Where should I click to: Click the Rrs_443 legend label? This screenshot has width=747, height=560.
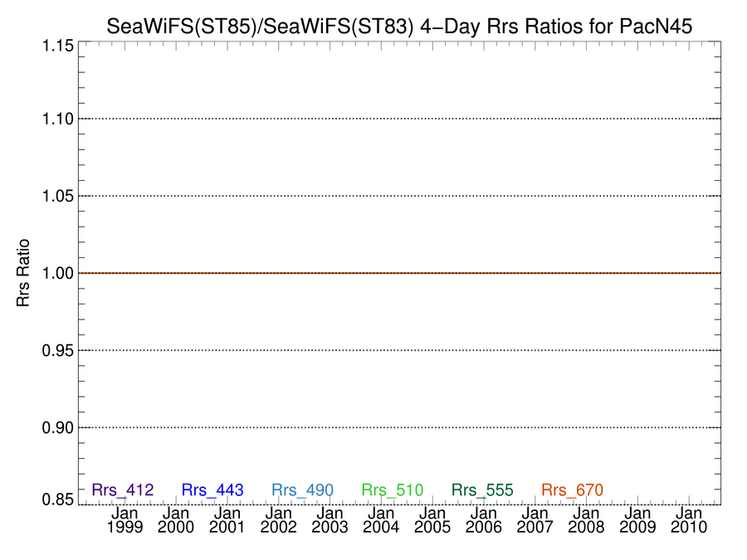212,490
